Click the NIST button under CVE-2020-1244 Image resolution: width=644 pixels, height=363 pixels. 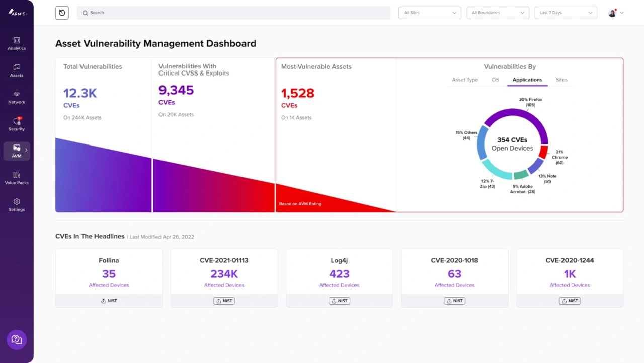click(570, 301)
